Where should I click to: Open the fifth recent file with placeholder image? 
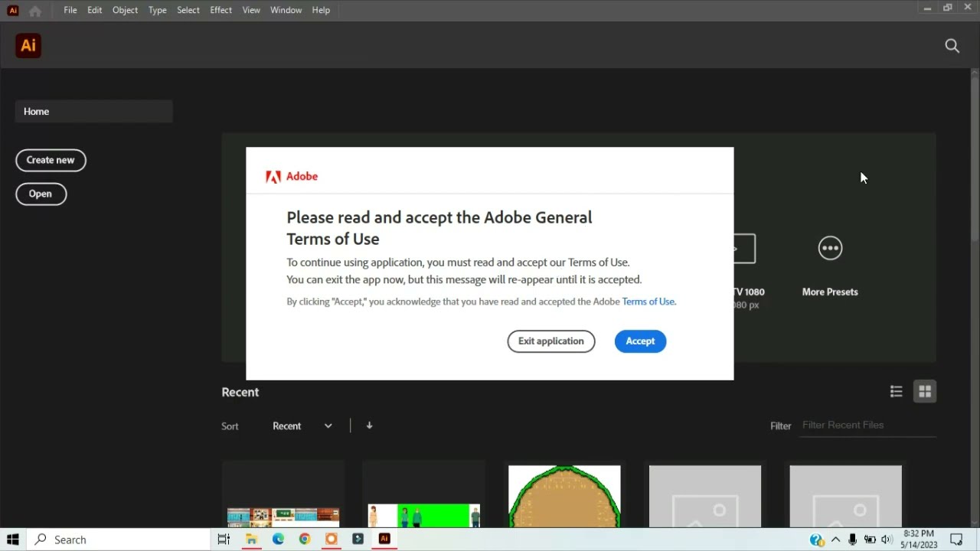(845, 496)
